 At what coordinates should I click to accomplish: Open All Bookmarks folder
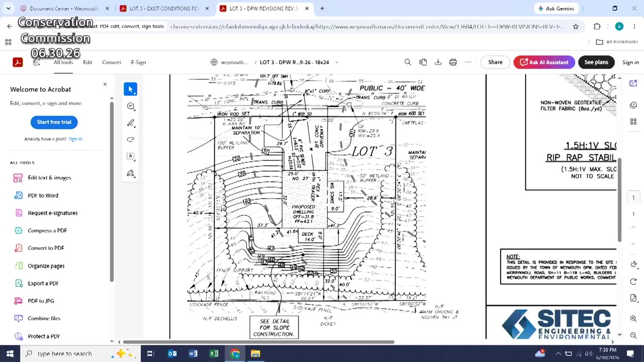(616, 42)
